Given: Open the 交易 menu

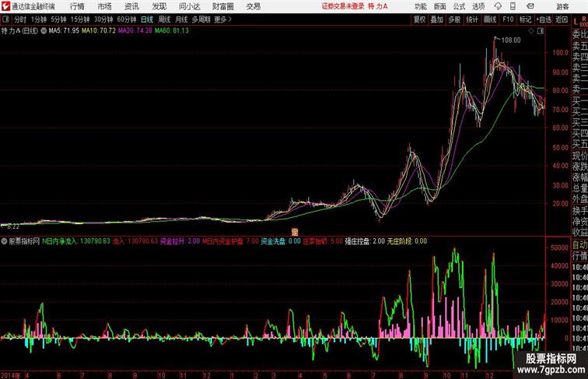Looking at the screenshot, I should click(254, 6).
